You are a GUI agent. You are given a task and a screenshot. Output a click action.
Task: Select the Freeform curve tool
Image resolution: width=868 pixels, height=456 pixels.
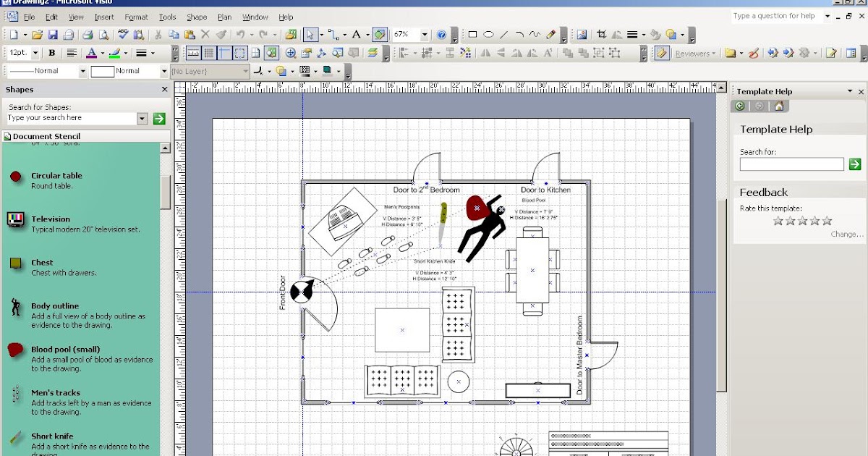[x=535, y=34]
